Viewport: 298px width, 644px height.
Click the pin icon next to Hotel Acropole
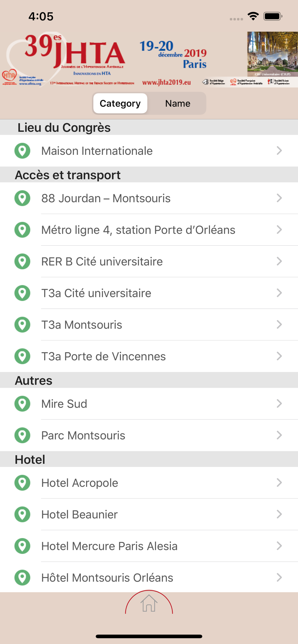coord(22,483)
